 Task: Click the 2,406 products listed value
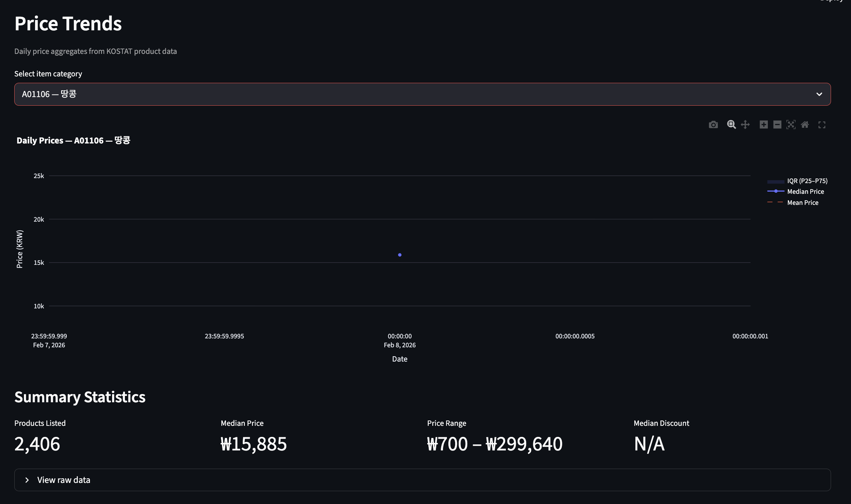point(37,444)
